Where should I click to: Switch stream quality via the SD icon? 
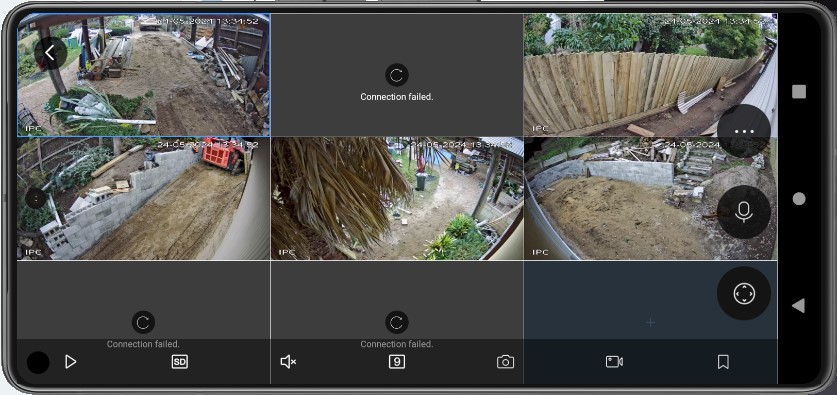coord(180,362)
